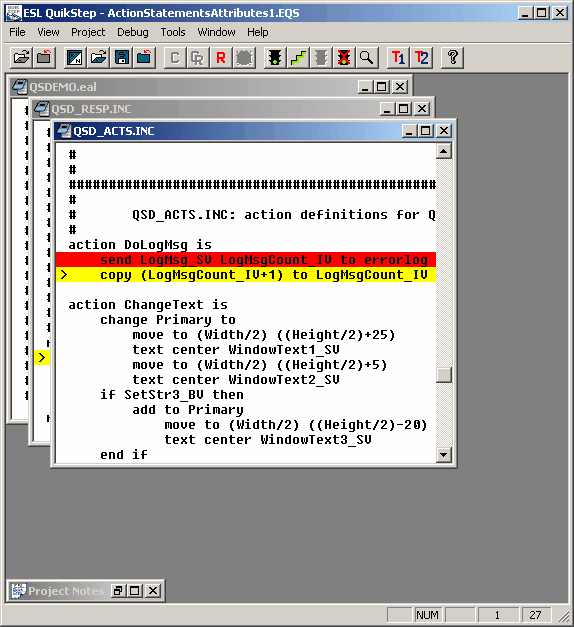This screenshot has height=627, width=574.
Task: Click the green step staircase icon
Action: [298, 58]
